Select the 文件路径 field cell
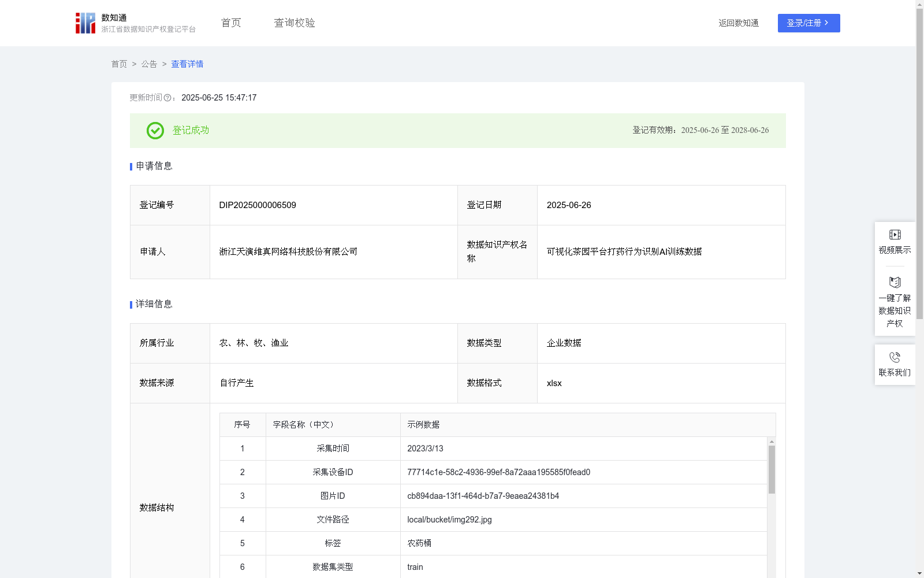The width and height of the screenshot is (924, 578). click(333, 520)
